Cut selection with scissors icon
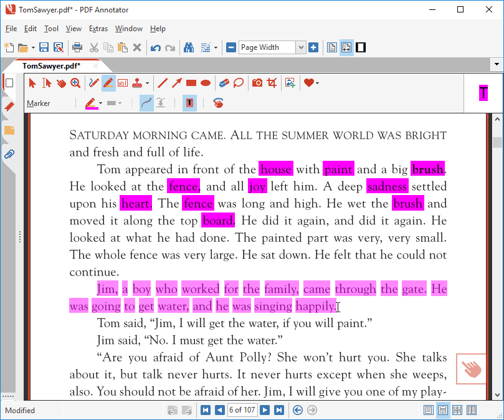 click(93, 47)
